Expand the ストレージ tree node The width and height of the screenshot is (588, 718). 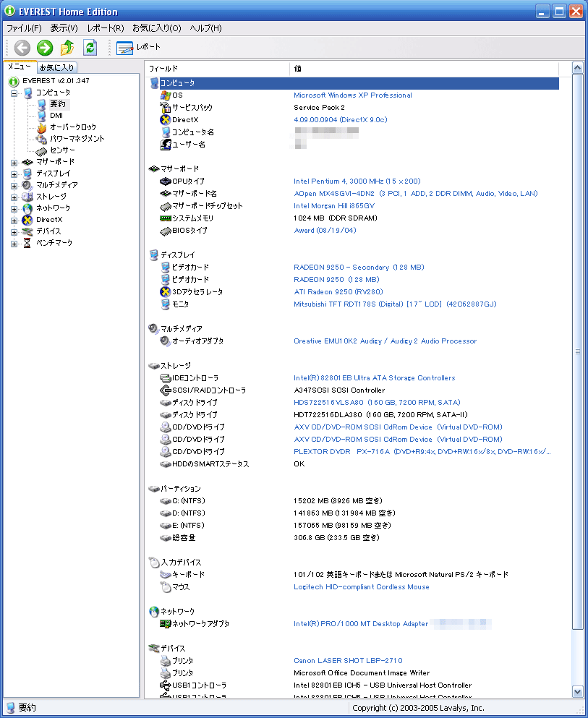[x=14, y=197]
